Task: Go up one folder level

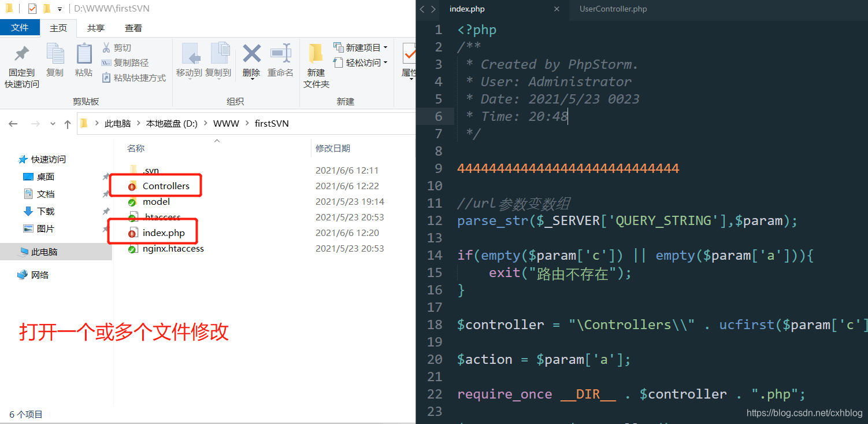Action: pyautogui.click(x=68, y=124)
